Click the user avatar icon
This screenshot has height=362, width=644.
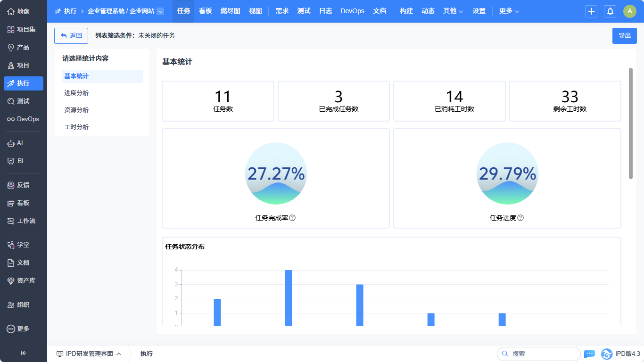[629, 11]
